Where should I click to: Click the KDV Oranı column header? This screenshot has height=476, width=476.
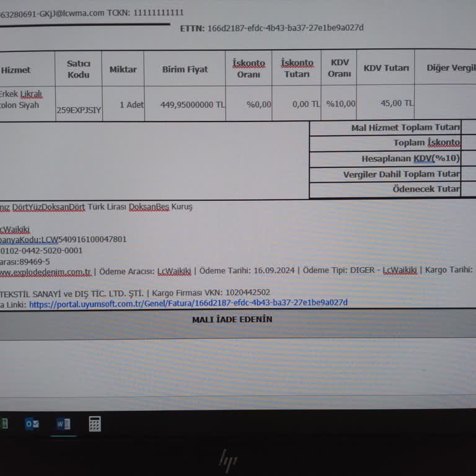coord(340,68)
